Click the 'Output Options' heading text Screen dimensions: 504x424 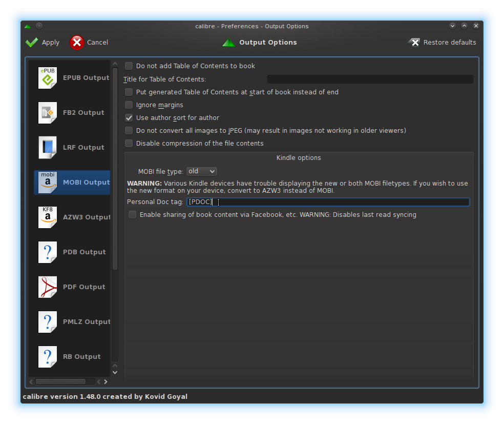268,43
